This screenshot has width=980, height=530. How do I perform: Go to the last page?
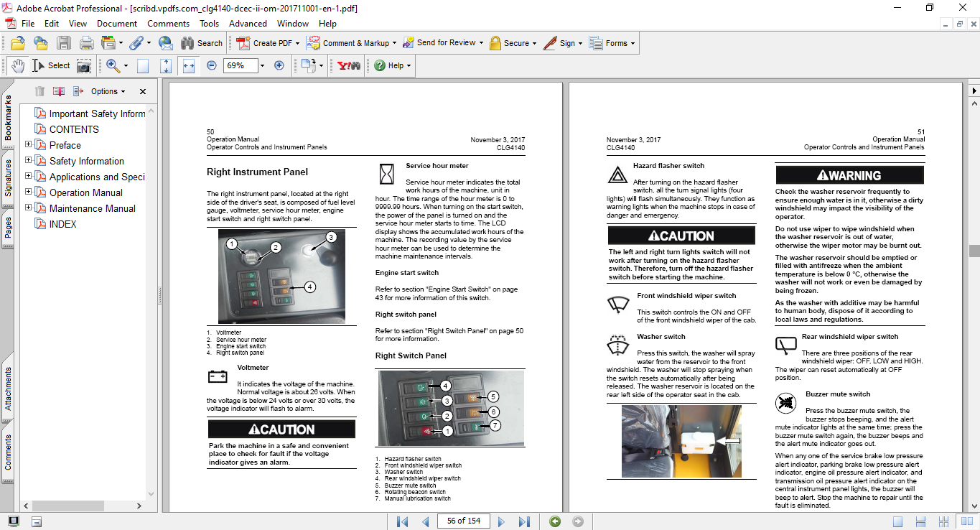pyautogui.click(x=524, y=521)
